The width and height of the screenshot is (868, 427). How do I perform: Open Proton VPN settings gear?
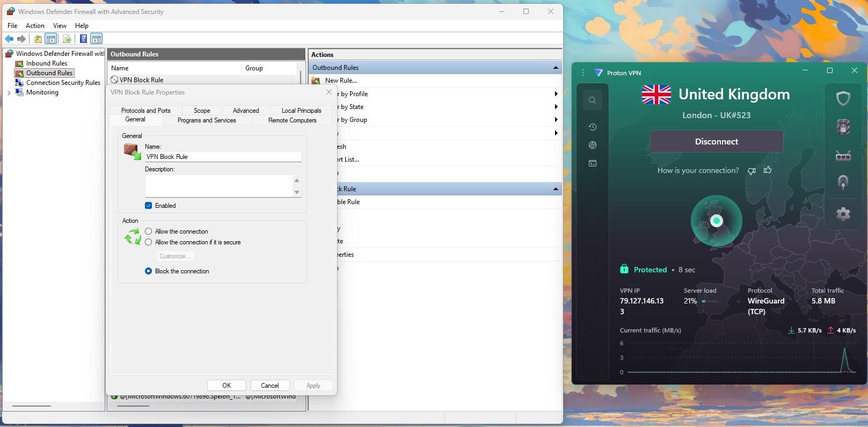843,214
